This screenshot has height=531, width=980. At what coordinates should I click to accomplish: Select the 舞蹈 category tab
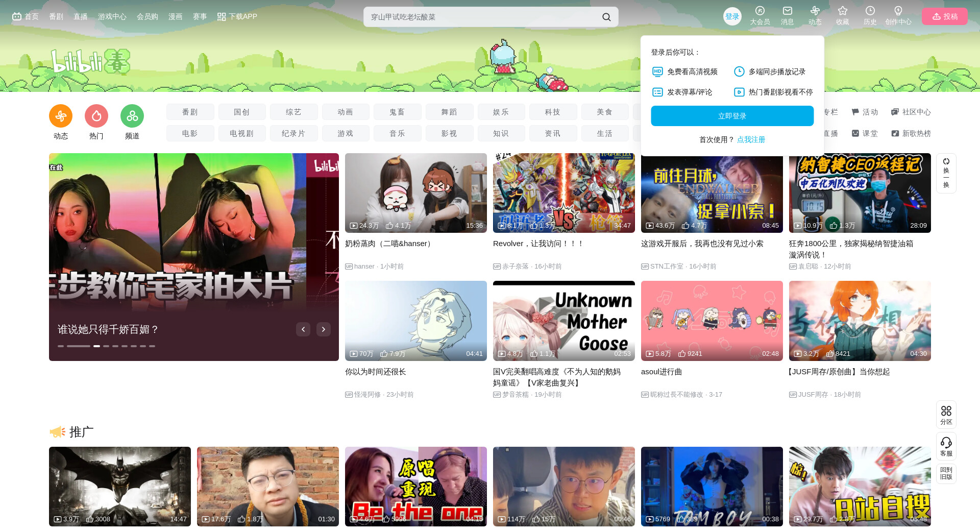point(449,112)
